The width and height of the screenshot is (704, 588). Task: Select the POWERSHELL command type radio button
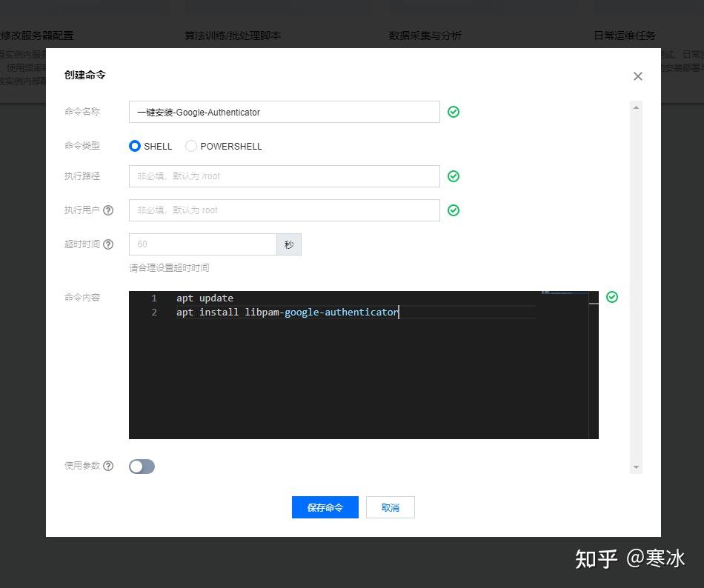click(190, 146)
